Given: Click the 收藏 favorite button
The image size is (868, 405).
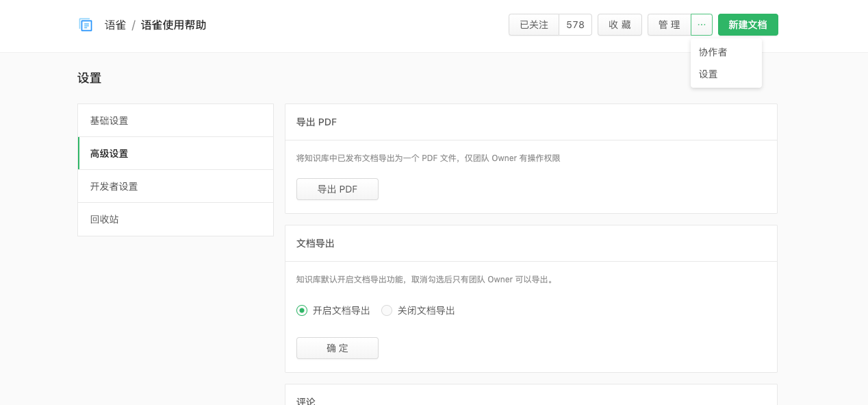Looking at the screenshot, I should tap(620, 25).
